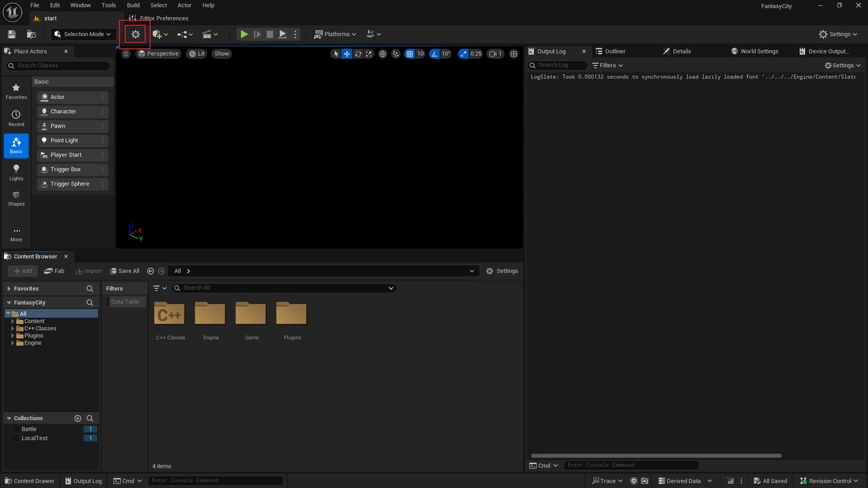Image resolution: width=868 pixels, height=488 pixels.
Task: Open the Shapes category in Place Actors
Action: (16, 198)
